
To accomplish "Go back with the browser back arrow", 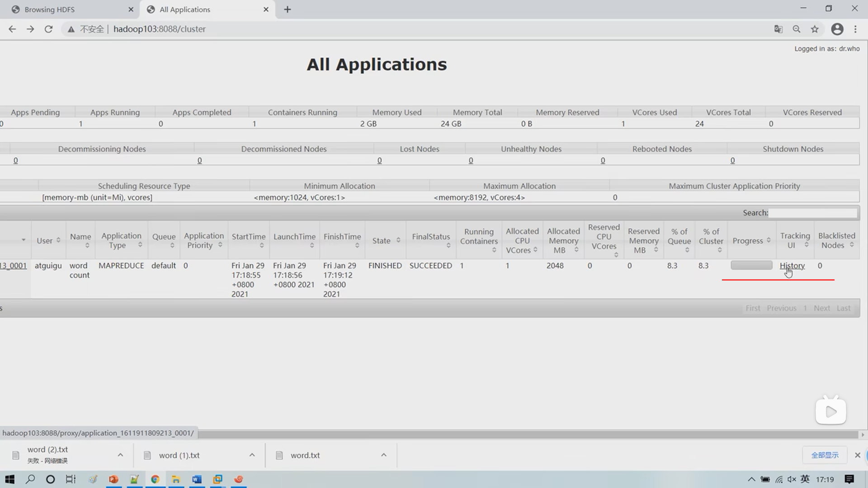I will coord(12,29).
